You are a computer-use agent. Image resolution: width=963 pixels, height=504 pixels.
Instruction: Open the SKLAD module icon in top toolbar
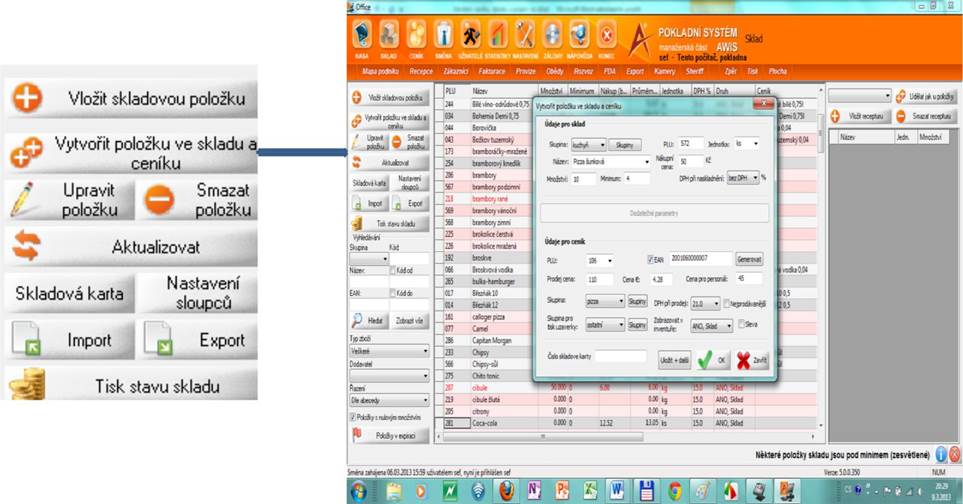tap(389, 35)
